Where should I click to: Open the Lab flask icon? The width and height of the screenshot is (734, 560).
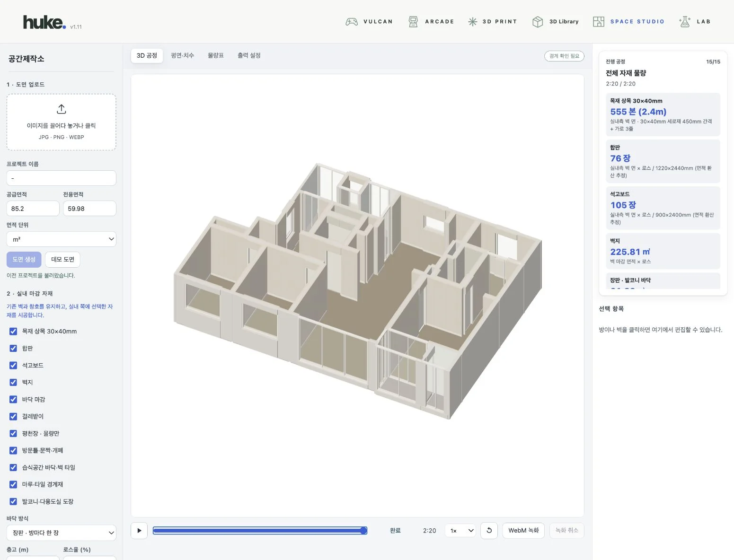(x=684, y=22)
